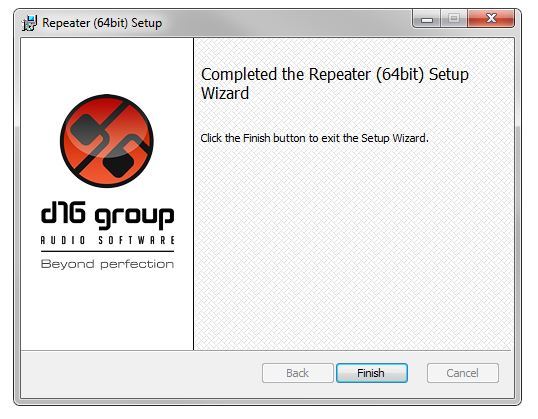This screenshot has height=419, width=538.
Task: Click the disabled Back button
Action: tap(297, 373)
